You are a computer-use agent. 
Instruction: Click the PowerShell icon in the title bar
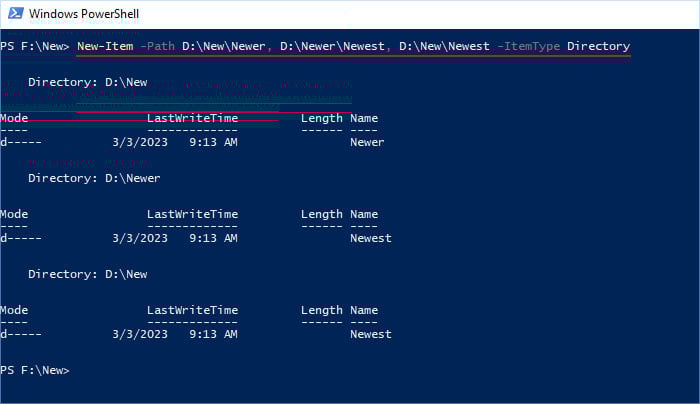point(16,13)
